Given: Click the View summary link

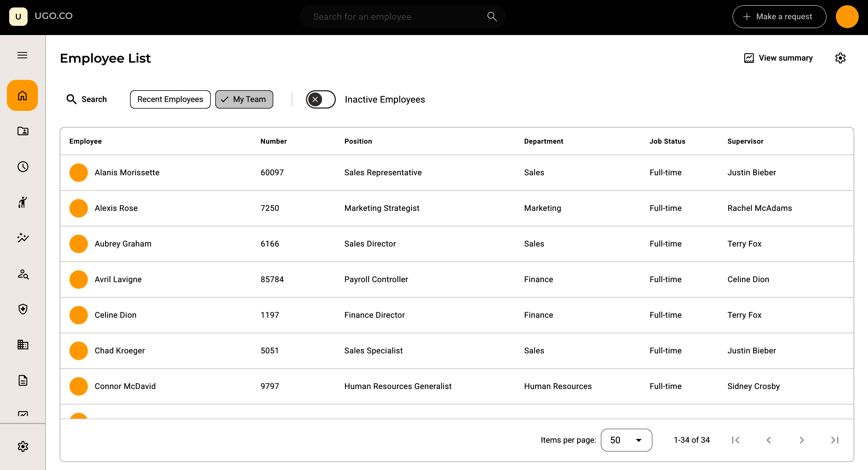Looking at the screenshot, I should tap(778, 58).
